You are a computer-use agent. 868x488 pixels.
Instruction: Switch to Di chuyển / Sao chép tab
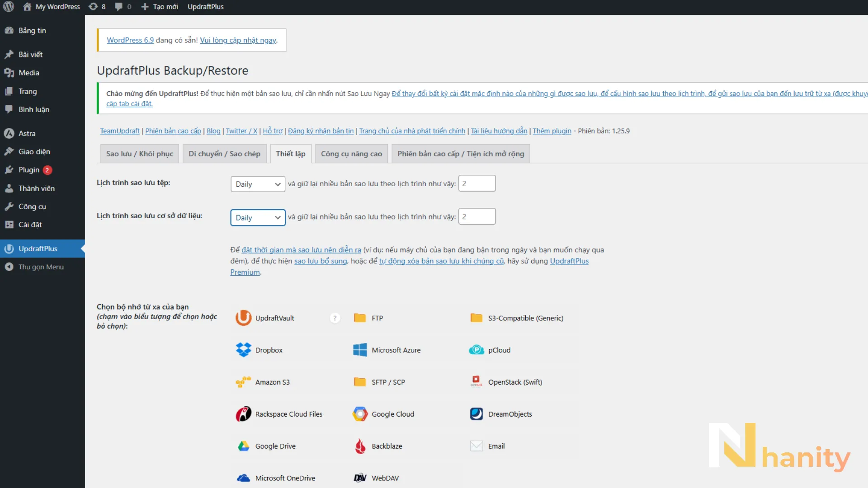225,154
